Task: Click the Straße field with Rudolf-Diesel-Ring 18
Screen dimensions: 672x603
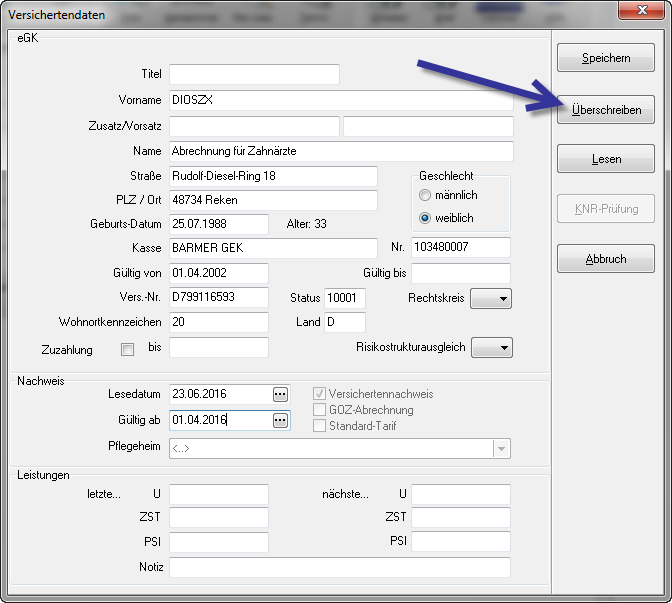Action: (272, 176)
